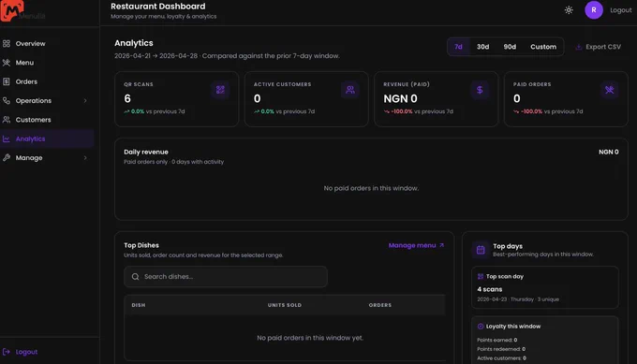The image size is (637, 364).
Task: Click the Active Customers card icon
Action: tap(349, 90)
